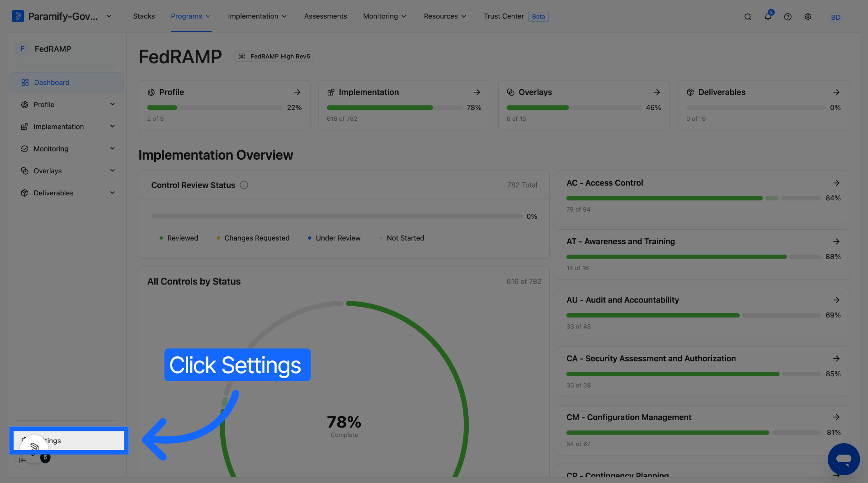
Task: Open the Resources top menu dropdown
Action: coord(445,16)
